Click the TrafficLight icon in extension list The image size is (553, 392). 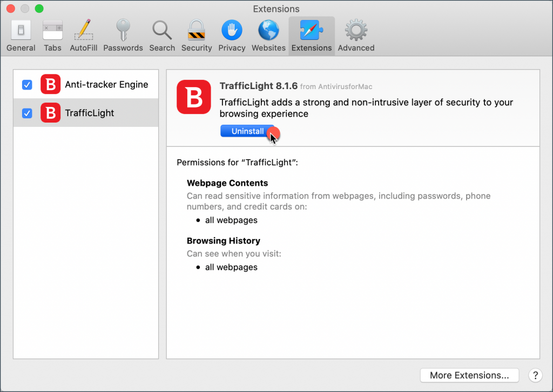click(50, 113)
